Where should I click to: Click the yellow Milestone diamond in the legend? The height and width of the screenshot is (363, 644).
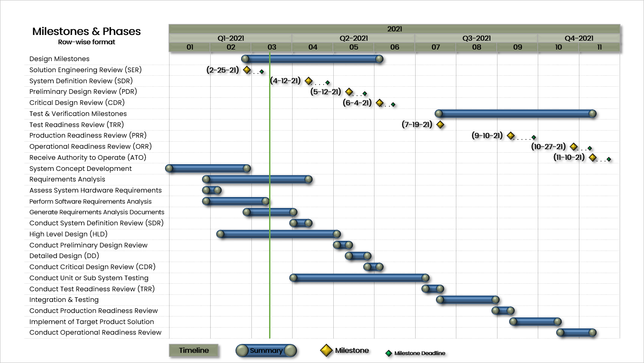pos(326,351)
